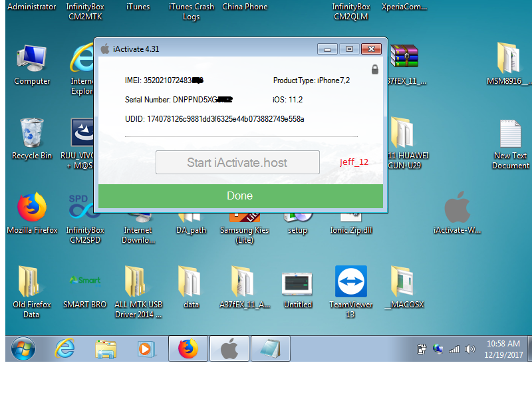This screenshot has width=532, height=399.
Task: Select the setup desktop icon
Action: coord(297,224)
